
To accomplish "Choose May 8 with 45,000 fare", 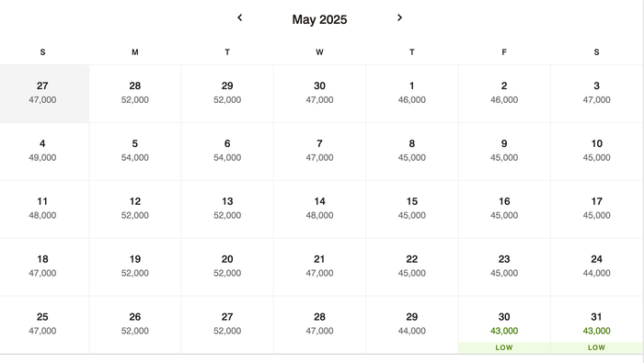I will click(412, 152).
